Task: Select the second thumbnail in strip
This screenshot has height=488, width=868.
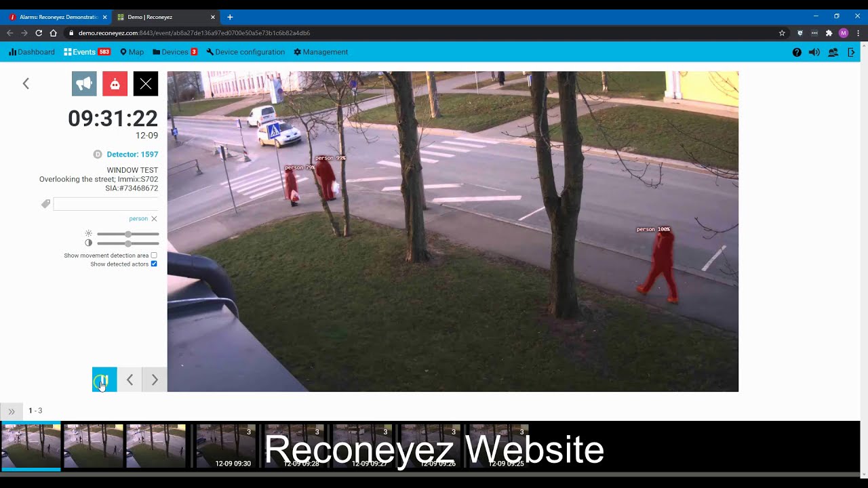Action: click(x=93, y=446)
